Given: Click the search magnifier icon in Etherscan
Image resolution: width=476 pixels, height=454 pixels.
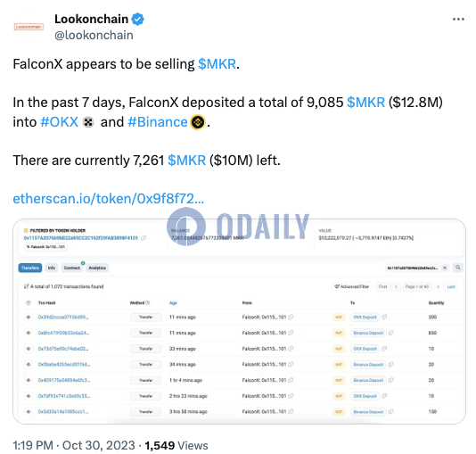Looking at the screenshot, I should click(458, 268).
